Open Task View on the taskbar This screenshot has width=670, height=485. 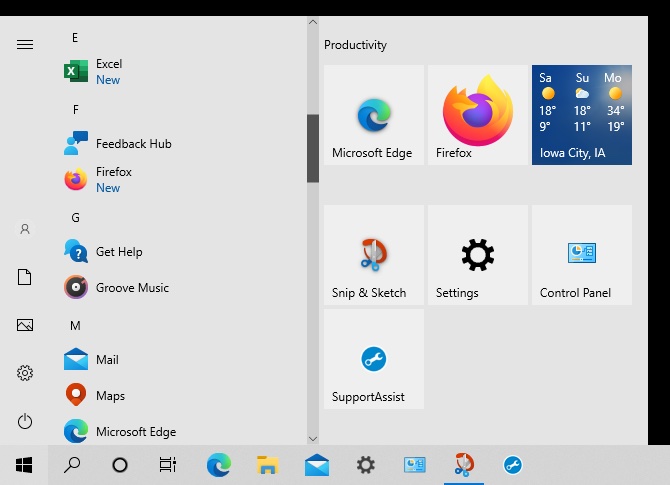coord(168,465)
